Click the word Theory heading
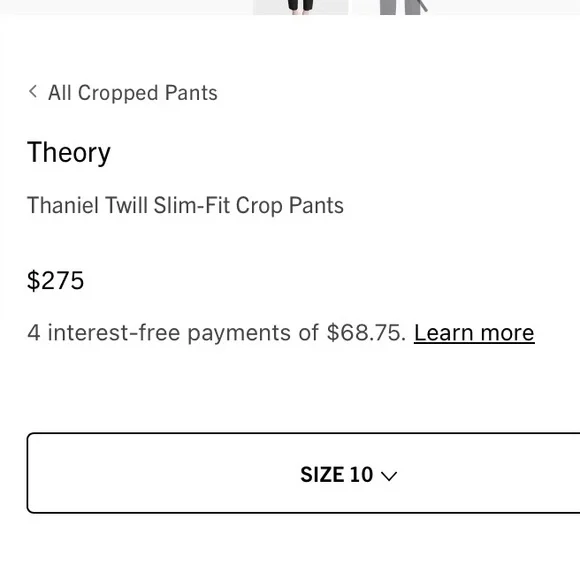This screenshot has height=580, width=580. point(69,152)
